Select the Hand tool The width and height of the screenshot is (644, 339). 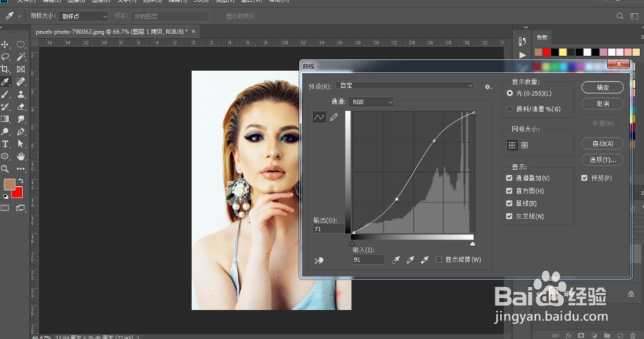coord(21,156)
